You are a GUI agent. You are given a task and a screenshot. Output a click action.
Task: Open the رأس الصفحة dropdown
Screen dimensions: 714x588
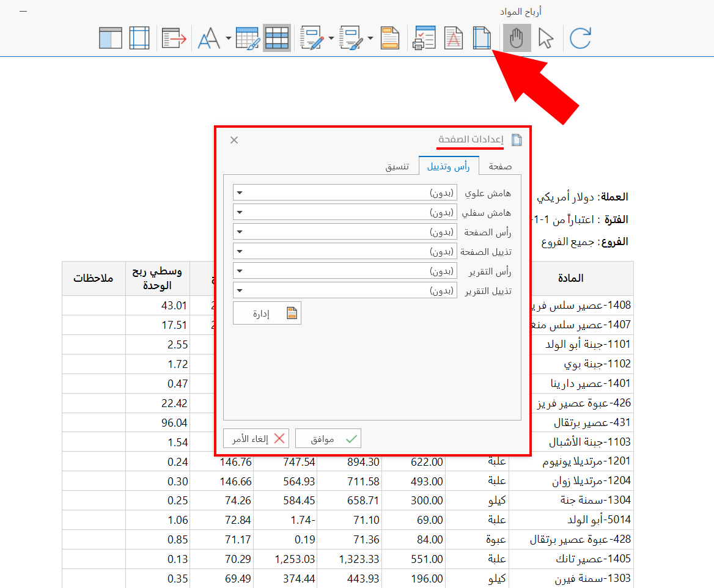345,232
